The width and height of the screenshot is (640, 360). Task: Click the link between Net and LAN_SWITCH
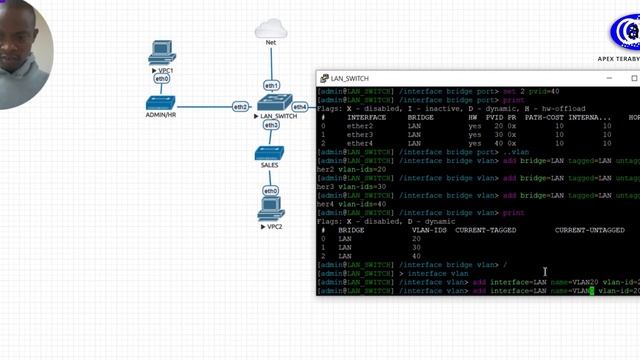tap(271, 63)
